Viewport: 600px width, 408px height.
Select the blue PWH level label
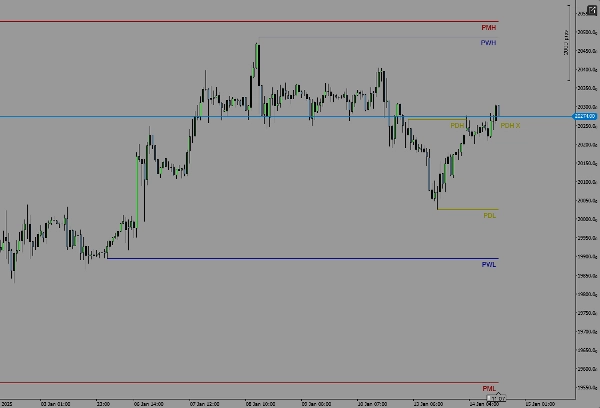click(489, 43)
